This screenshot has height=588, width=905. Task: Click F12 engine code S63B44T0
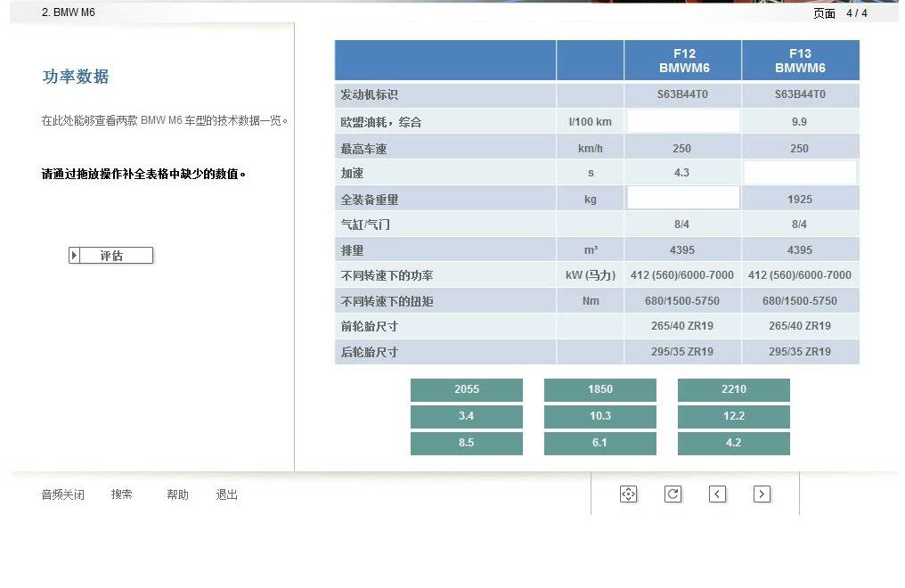pyautogui.click(x=682, y=94)
